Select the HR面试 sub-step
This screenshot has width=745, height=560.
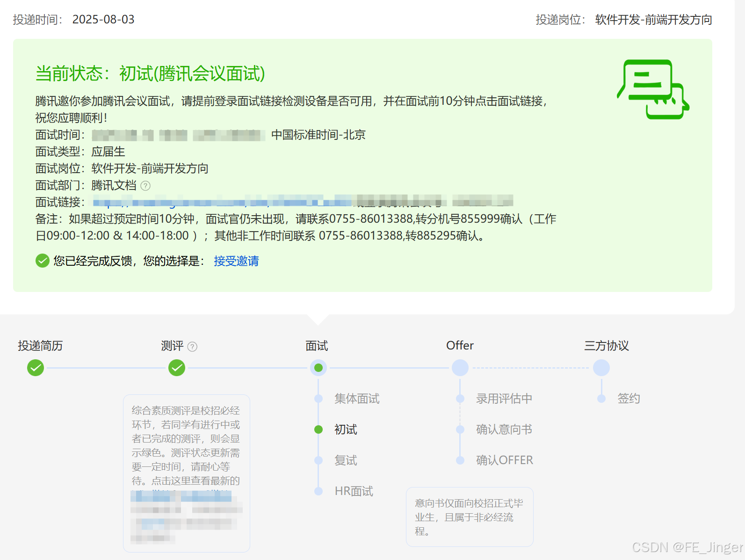(x=354, y=491)
